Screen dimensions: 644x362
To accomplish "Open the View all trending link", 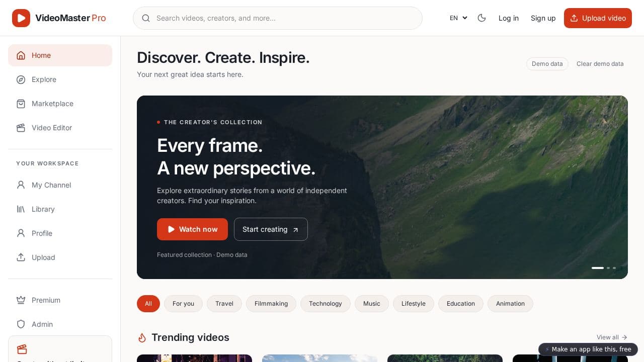I will (x=612, y=337).
